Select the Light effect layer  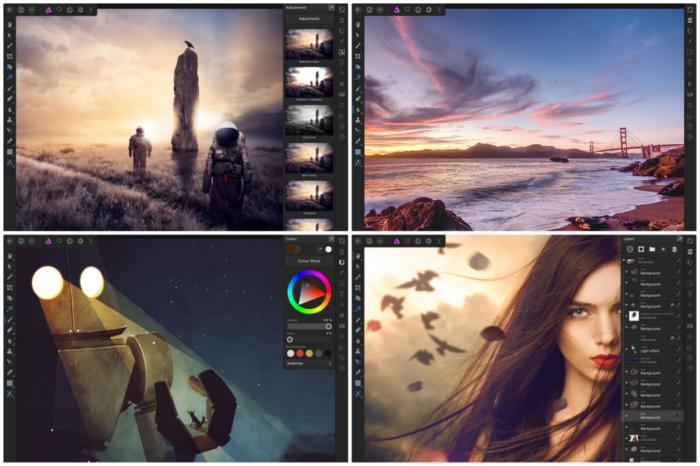653,350
